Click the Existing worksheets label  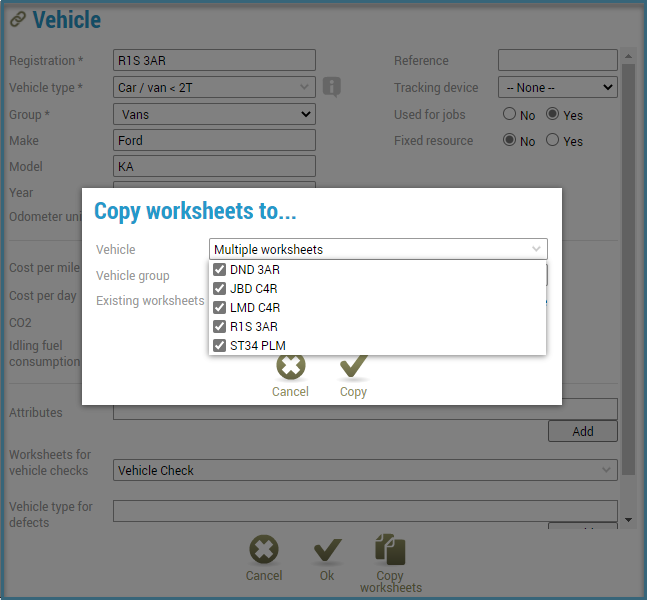coord(150,300)
